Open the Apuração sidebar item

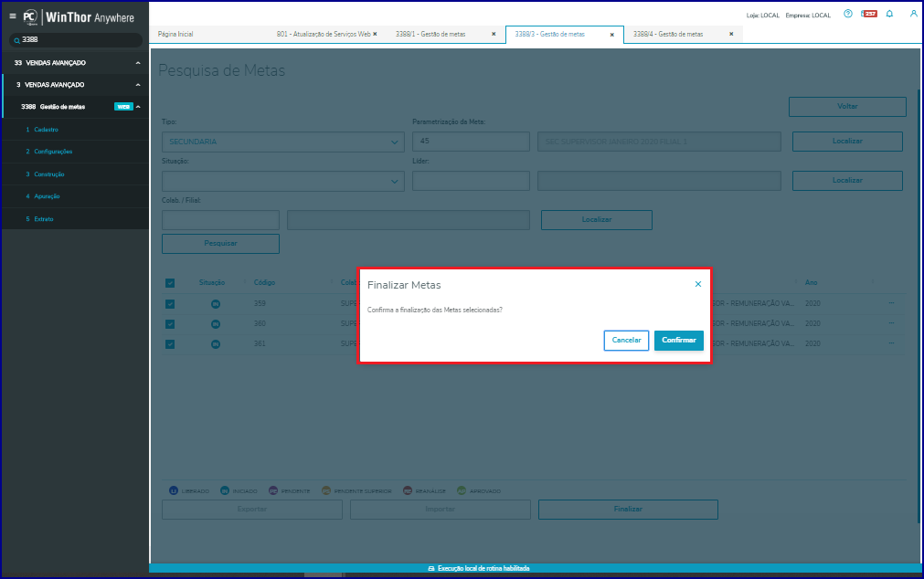(x=75, y=196)
